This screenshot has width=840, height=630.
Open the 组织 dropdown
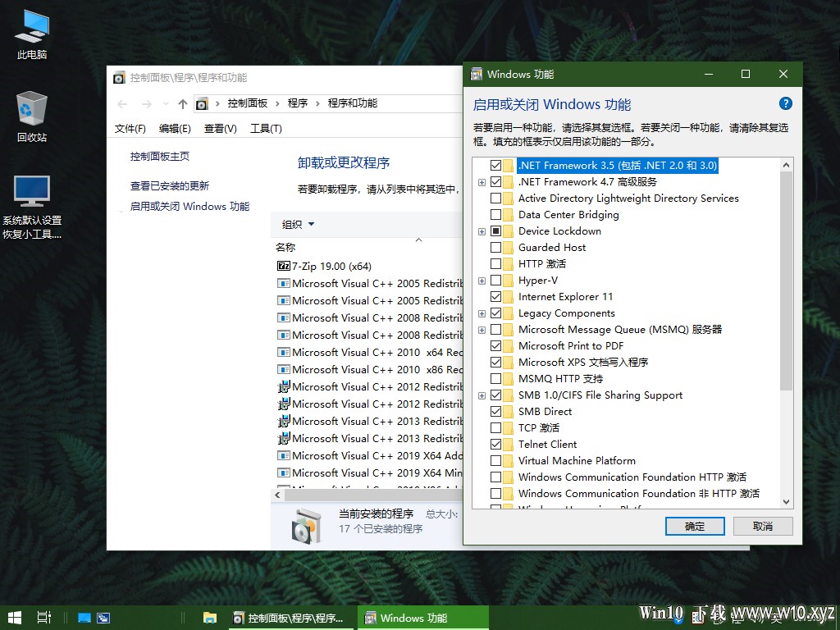[299, 225]
